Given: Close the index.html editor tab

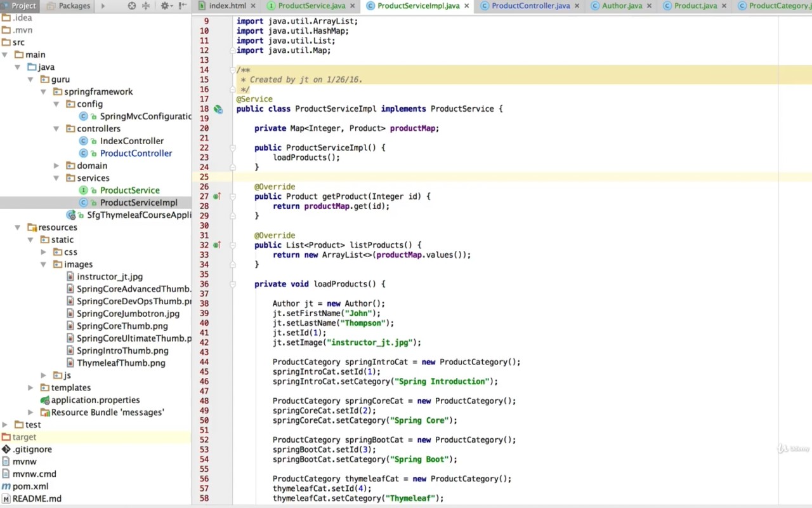Looking at the screenshot, I should point(252,6).
